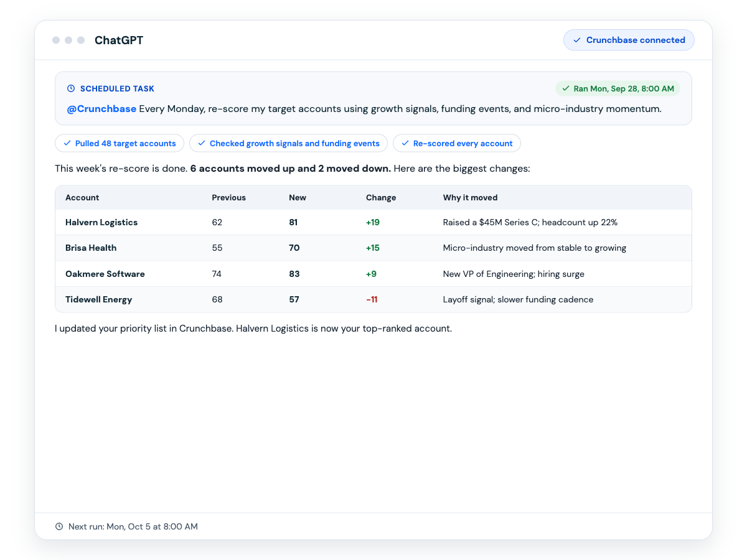This screenshot has height=560, width=747.
Task: Click the checkmark in the Ran Mon badge
Action: tap(566, 89)
